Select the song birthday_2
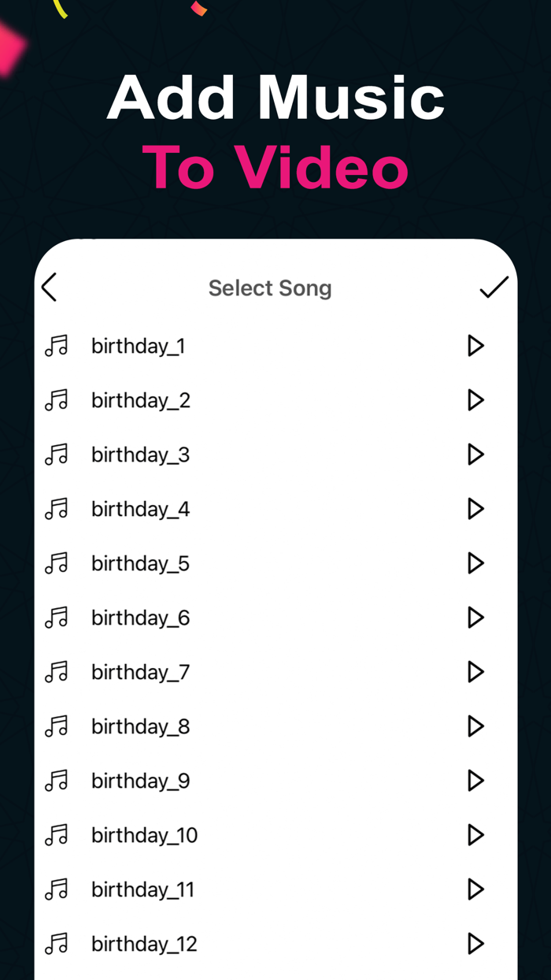This screenshot has height=980, width=551. pyautogui.click(x=140, y=399)
